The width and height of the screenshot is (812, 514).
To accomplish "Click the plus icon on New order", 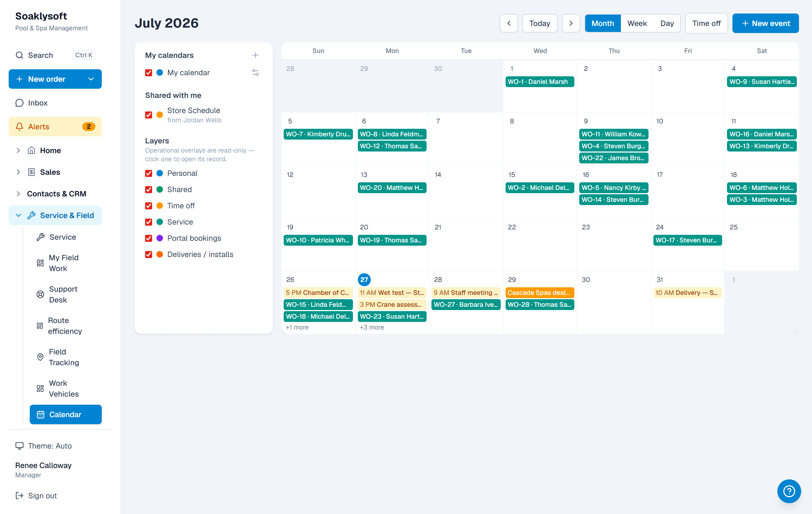I will point(19,79).
